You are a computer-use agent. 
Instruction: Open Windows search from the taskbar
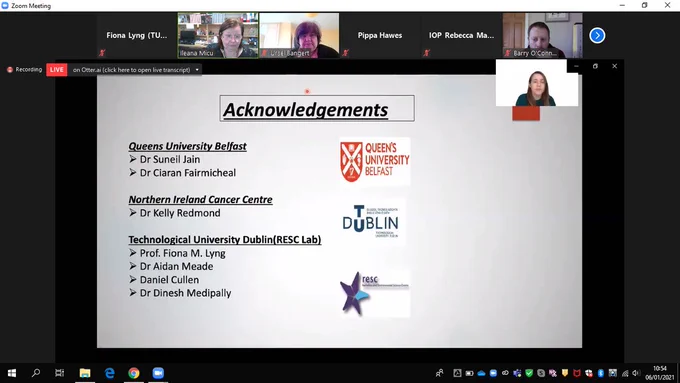[36, 373]
